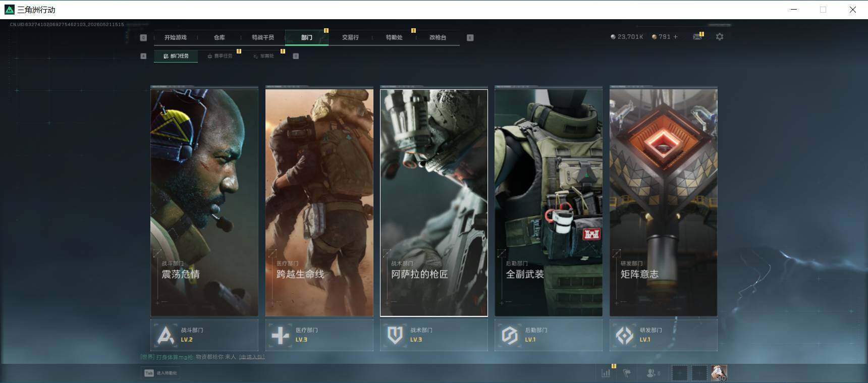
Task: Open the 军需处 sub-tab
Action: tap(264, 56)
